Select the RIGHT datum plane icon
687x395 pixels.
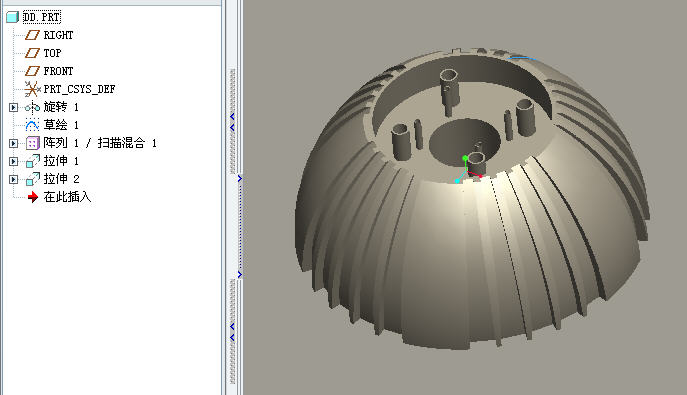32,35
